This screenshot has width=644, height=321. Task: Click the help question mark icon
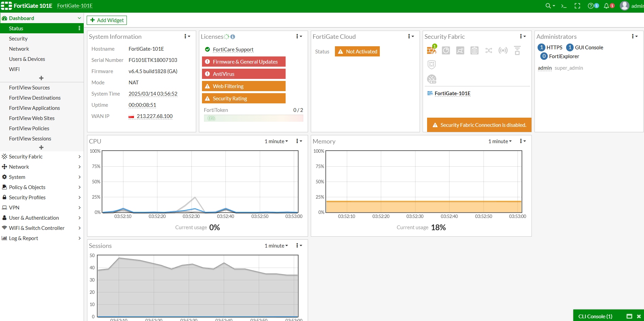591,6
